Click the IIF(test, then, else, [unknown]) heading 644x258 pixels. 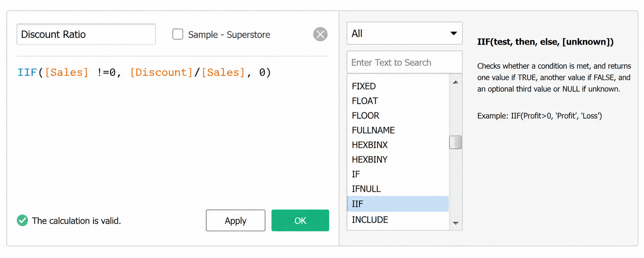(x=545, y=42)
